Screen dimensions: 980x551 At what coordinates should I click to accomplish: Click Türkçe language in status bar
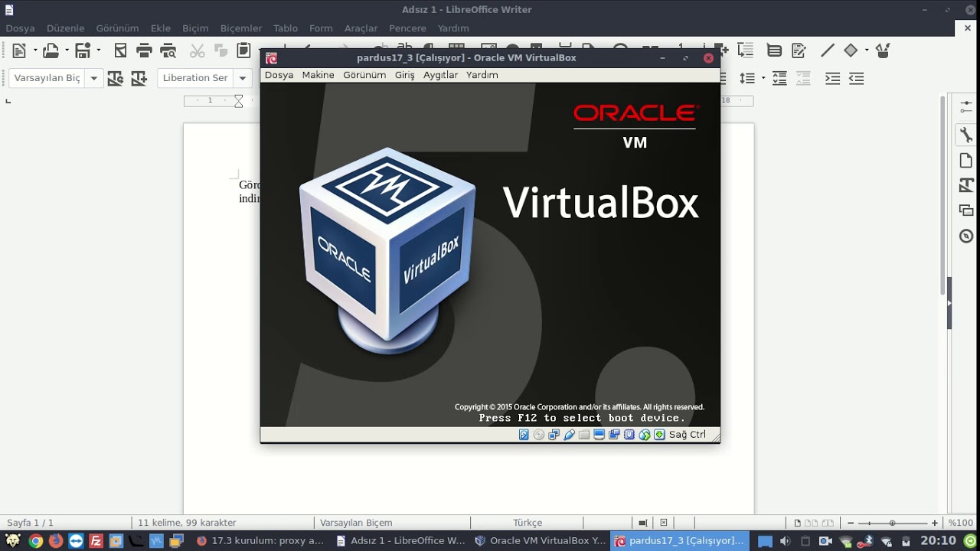click(528, 523)
